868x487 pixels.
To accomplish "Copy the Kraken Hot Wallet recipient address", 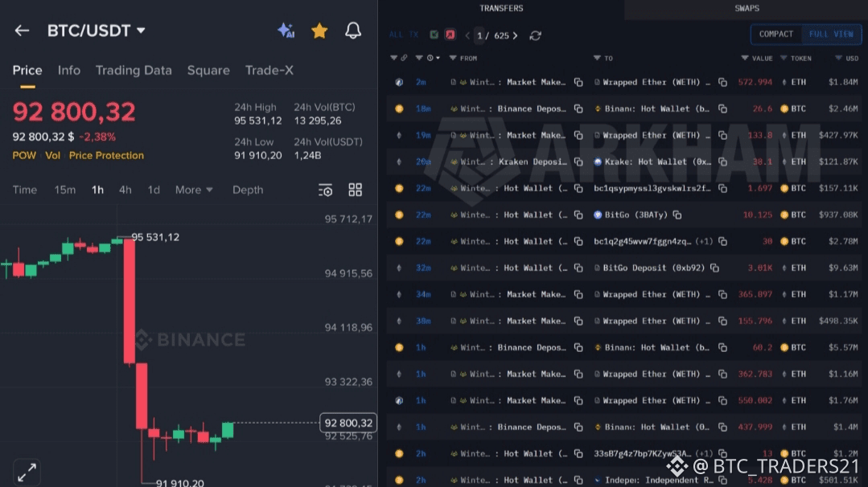I will [722, 162].
